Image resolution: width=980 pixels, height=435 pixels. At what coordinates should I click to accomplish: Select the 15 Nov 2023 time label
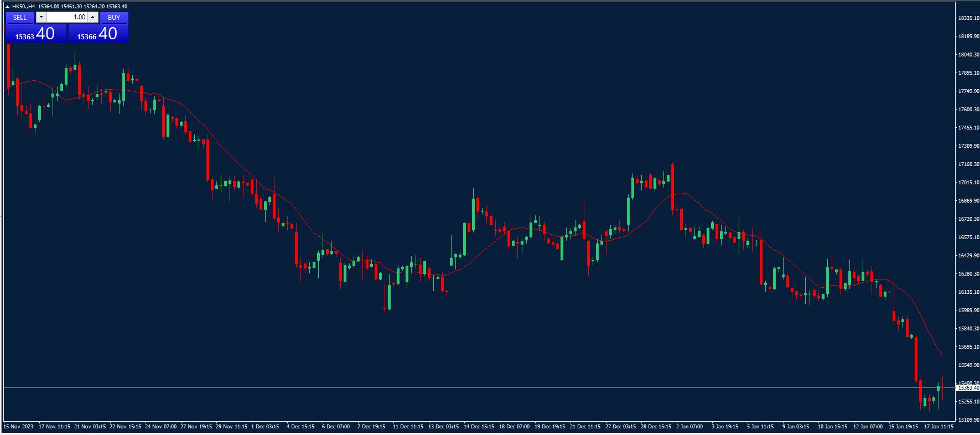(19, 427)
